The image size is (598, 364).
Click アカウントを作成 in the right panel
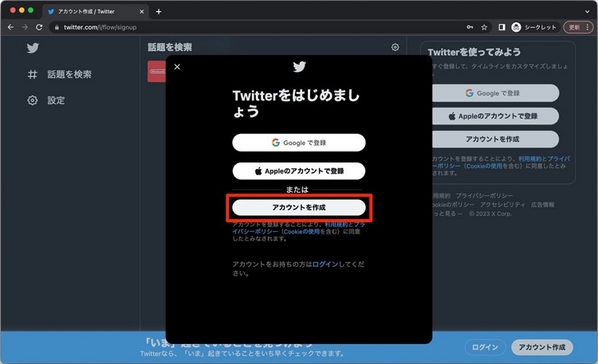coord(495,139)
